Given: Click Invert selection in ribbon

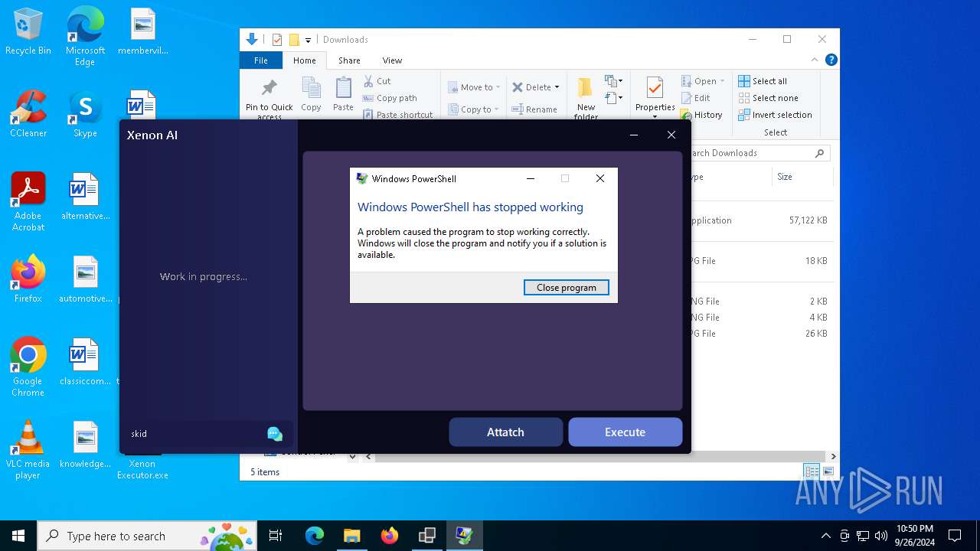Looking at the screenshot, I should tap(775, 115).
